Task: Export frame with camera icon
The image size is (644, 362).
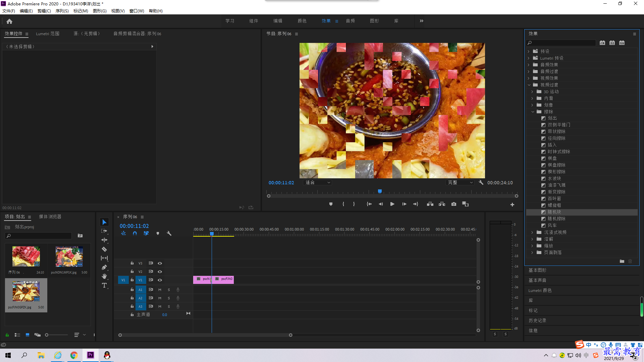Action: pyautogui.click(x=454, y=204)
